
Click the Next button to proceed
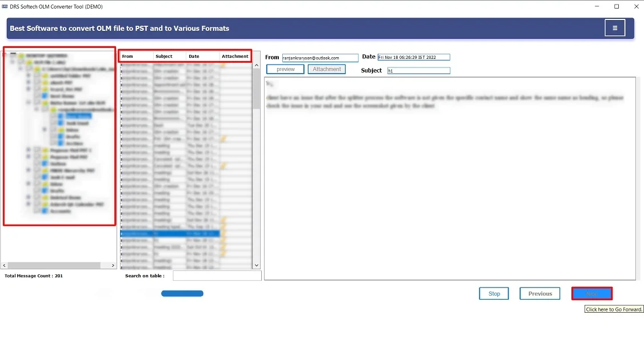591,293
